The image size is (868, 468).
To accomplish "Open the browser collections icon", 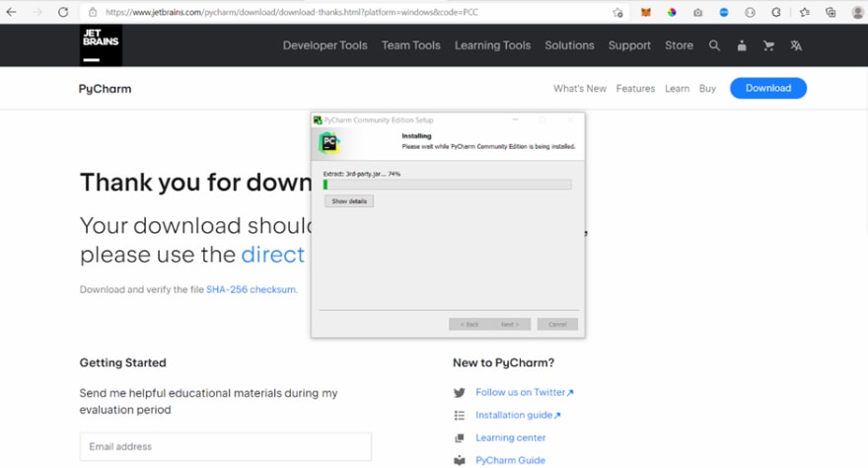I will pos(831,12).
